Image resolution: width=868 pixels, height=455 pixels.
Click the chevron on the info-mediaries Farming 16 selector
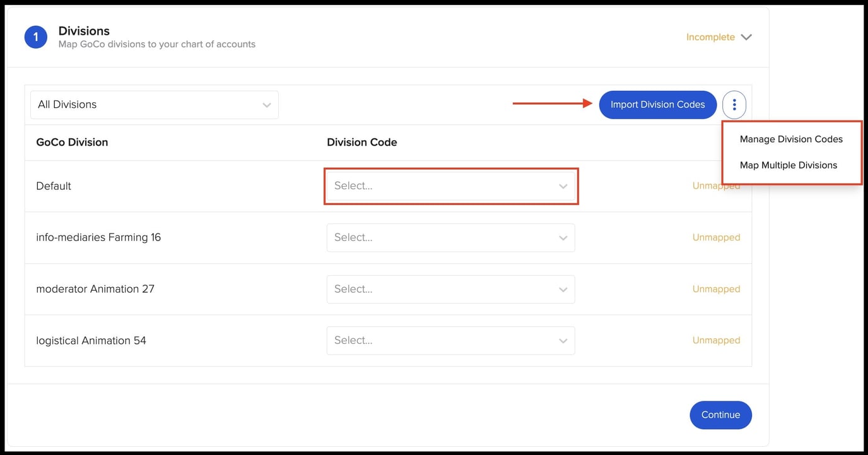(x=563, y=238)
